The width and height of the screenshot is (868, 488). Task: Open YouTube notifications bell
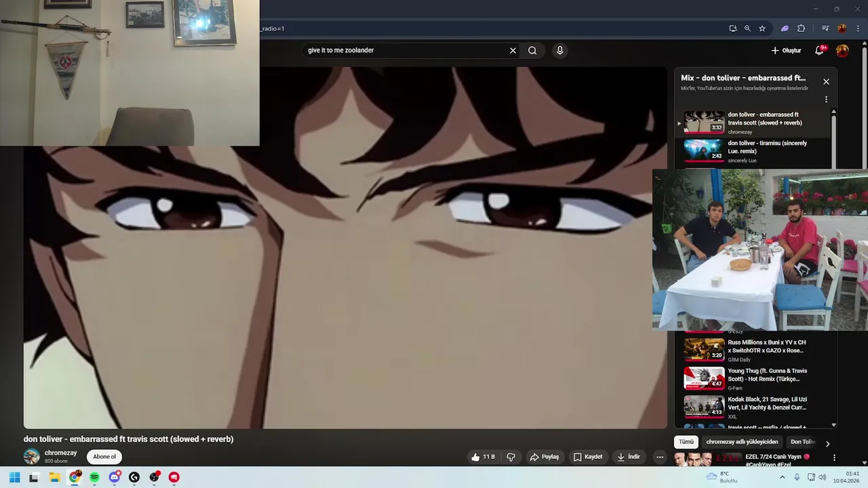[x=820, y=50]
